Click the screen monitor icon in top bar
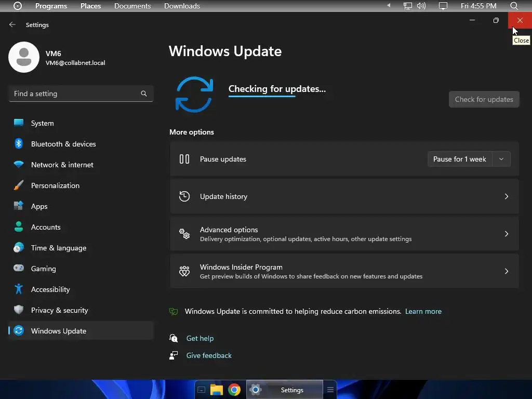Image resolution: width=532 pixels, height=399 pixels. [443, 6]
